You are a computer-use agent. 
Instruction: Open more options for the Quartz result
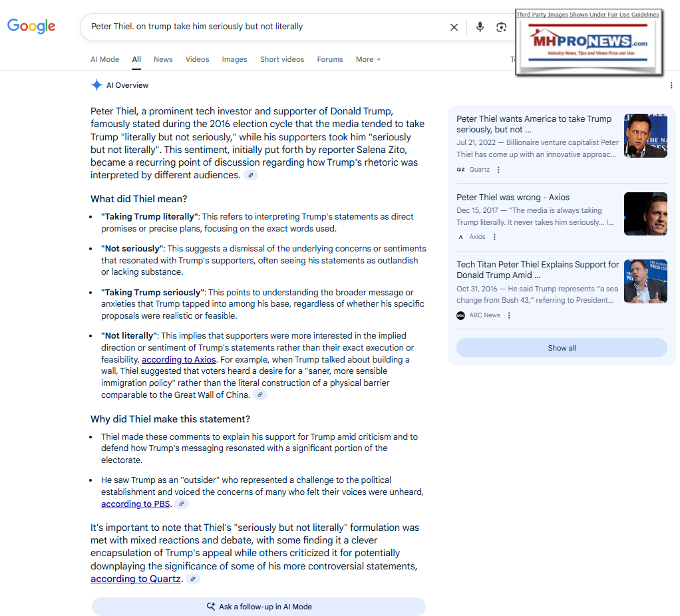click(x=498, y=170)
